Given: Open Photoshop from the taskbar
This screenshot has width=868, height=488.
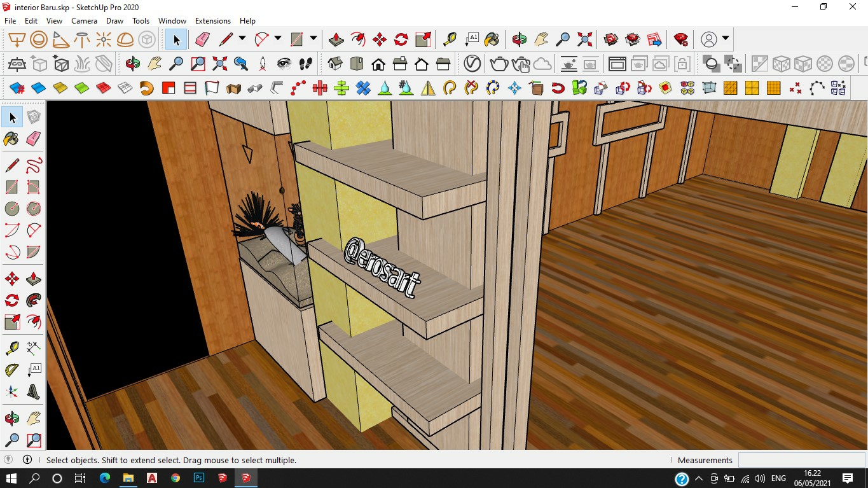Looking at the screenshot, I should tap(199, 478).
